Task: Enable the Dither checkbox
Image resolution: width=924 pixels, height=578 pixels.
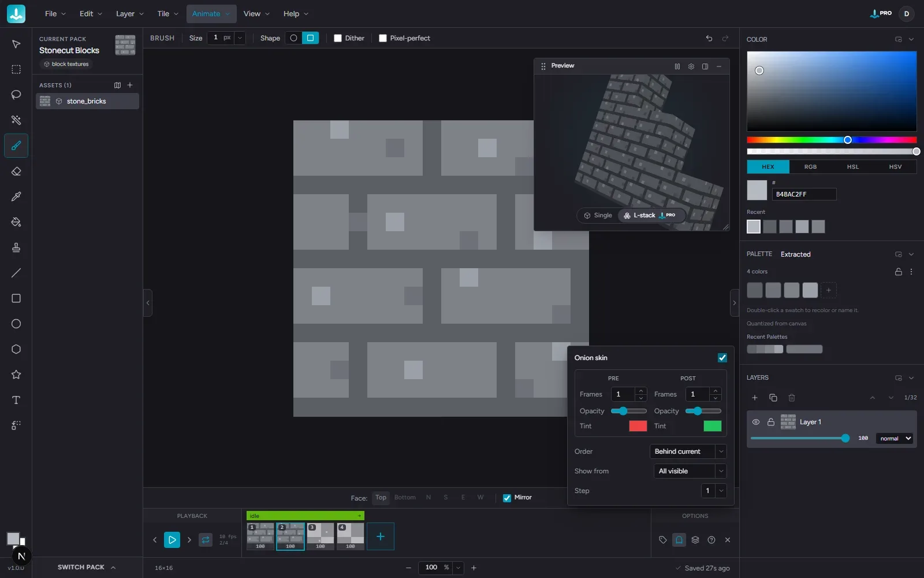Action: point(338,38)
